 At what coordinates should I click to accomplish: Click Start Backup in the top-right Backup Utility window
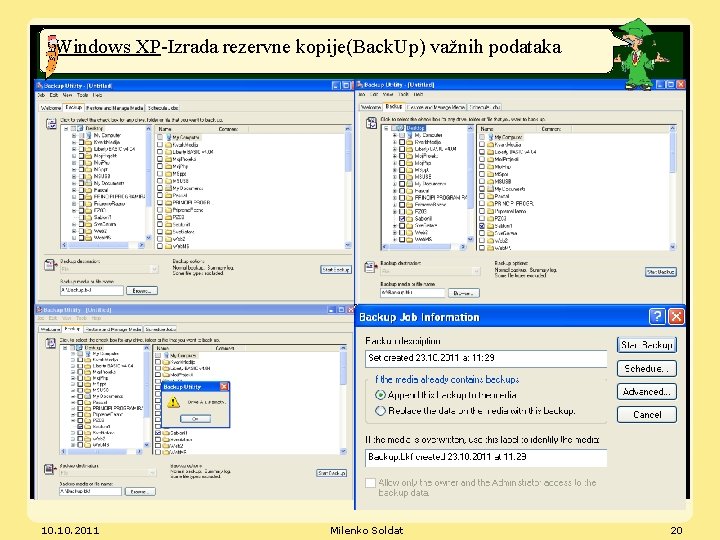(660, 272)
